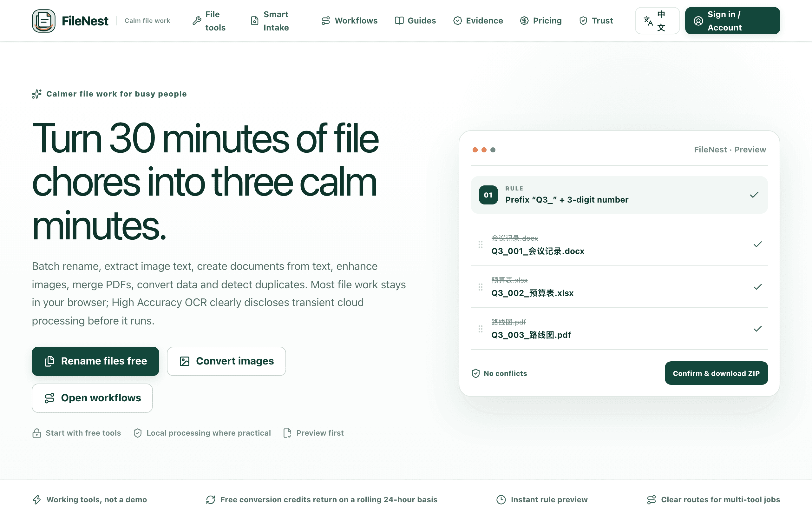Click the translate icon in language button
Screen dimensions: 812x508
click(x=648, y=21)
